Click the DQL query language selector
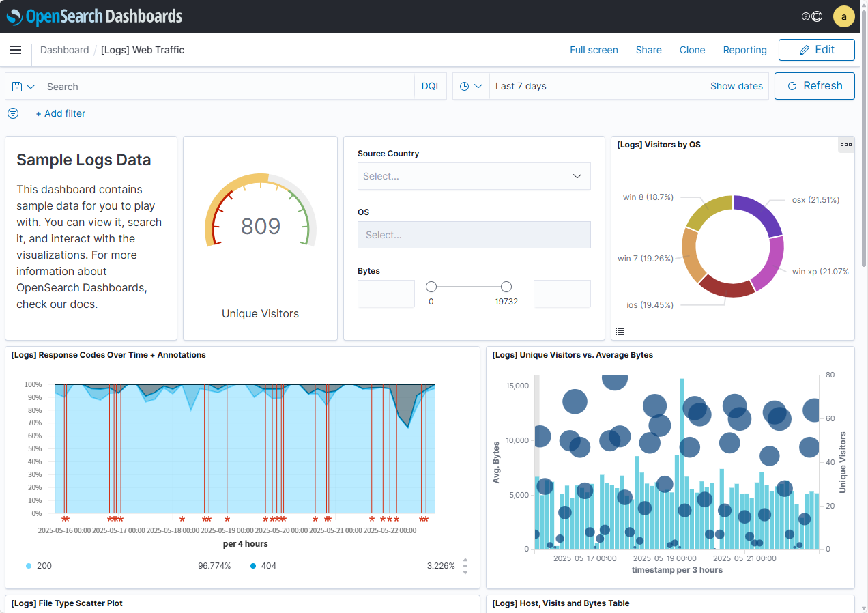This screenshot has width=868, height=613. [x=431, y=86]
